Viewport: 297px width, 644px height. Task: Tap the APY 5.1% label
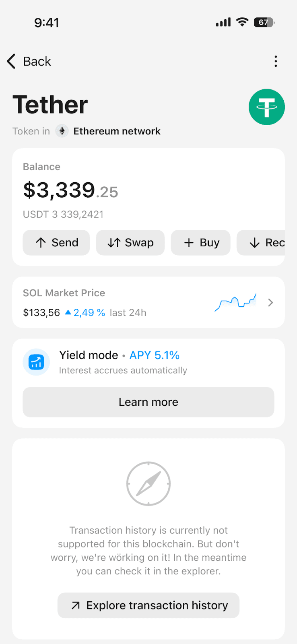(155, 355)
